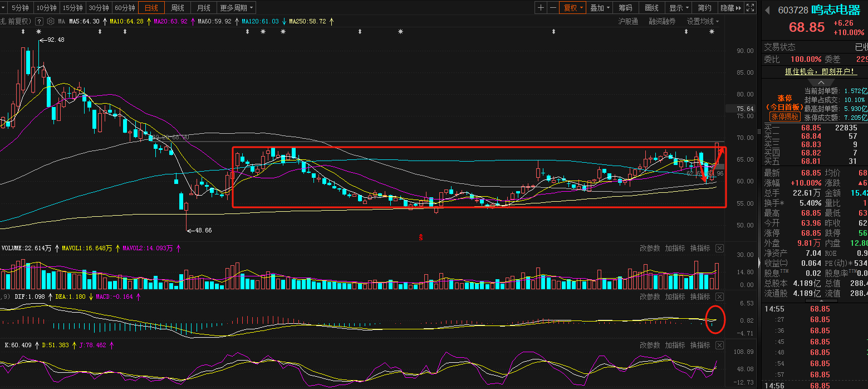Toggle the 筹码 chip distribution panel
868x389 pixels.
[625, 8]
